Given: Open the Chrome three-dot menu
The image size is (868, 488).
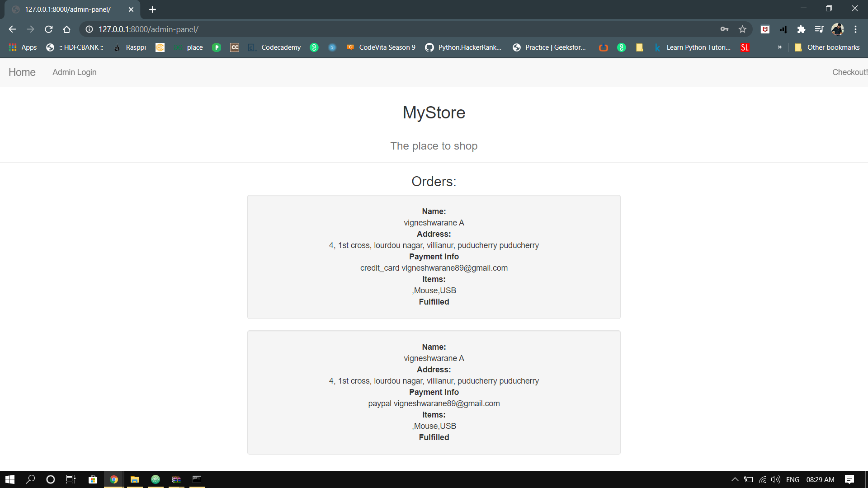Looking at the screenshot, I should [856, 29].
